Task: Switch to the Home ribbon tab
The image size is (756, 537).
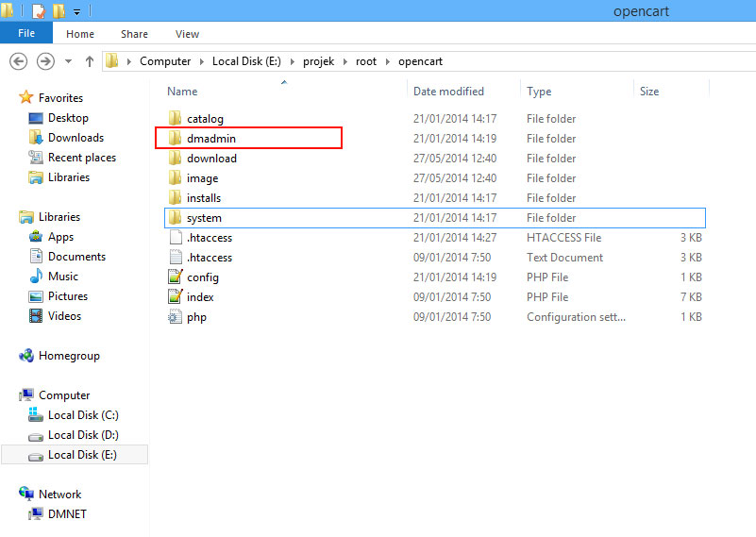Action: click(80, 34)
